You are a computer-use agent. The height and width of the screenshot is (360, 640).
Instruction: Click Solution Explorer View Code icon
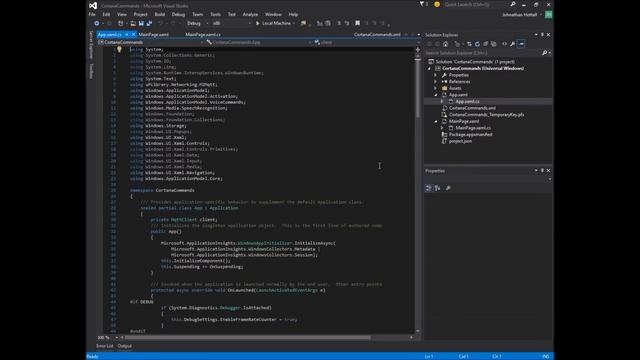[x=504, y=44]
